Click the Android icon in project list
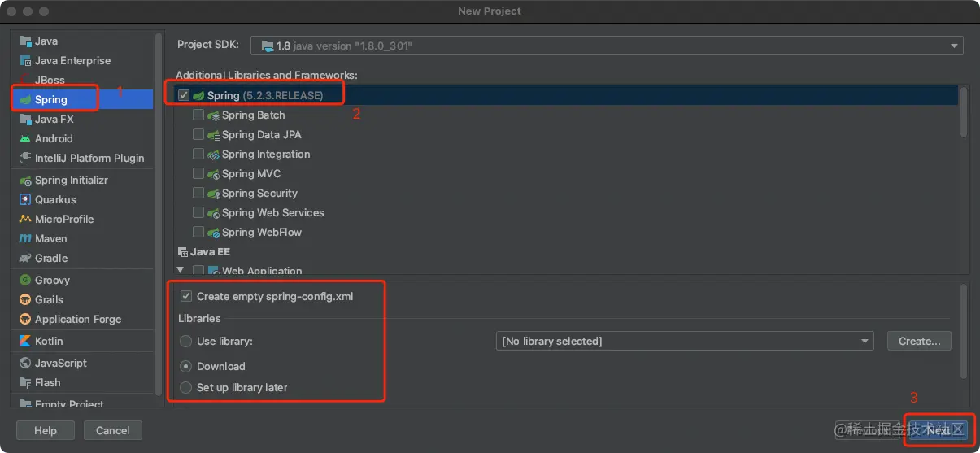Image resolution: width=980 pixels, height=453 pixels. coord(25,139)
